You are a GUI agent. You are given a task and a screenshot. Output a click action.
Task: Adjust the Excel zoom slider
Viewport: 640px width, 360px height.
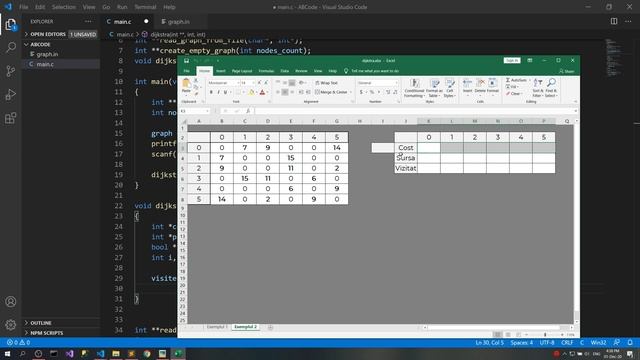point(545,335)
